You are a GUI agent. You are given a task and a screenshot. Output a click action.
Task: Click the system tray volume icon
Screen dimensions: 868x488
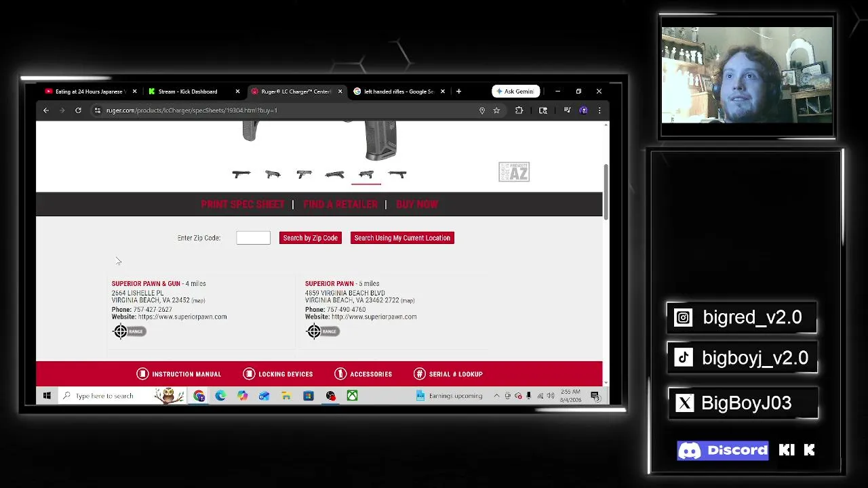pos(551,396)
